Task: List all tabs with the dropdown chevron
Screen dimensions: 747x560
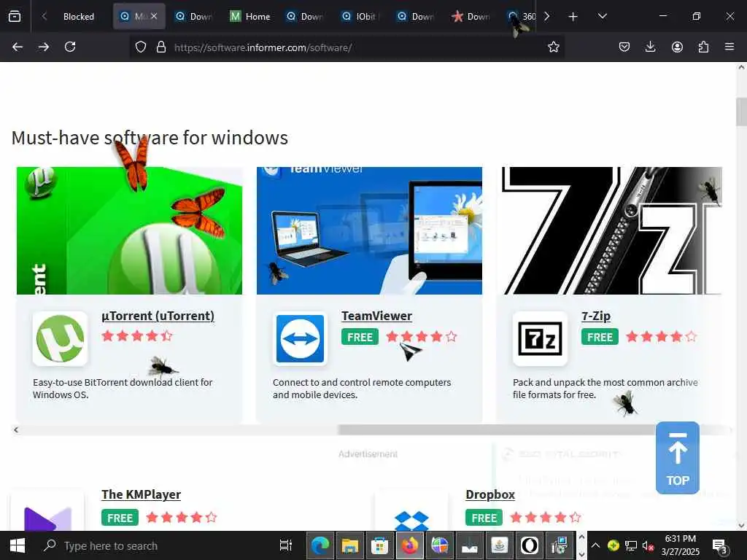Action: [602, 17]
